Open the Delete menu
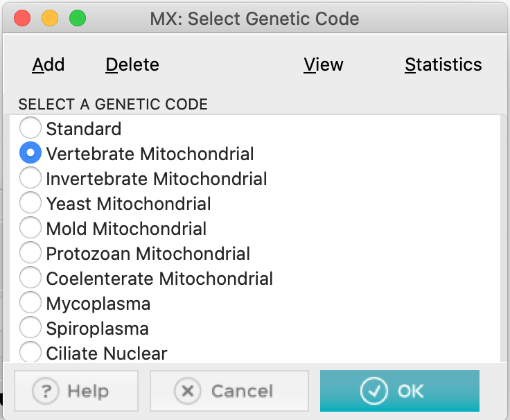The width and height of the screenshot is (510, 420). 132,64
